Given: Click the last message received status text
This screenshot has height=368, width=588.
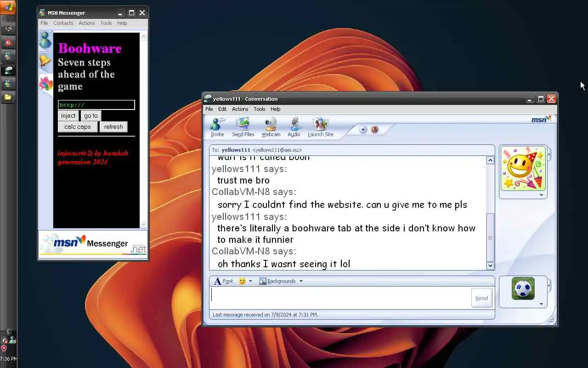Looking at the screenshot, I should [x=266, y=315].
